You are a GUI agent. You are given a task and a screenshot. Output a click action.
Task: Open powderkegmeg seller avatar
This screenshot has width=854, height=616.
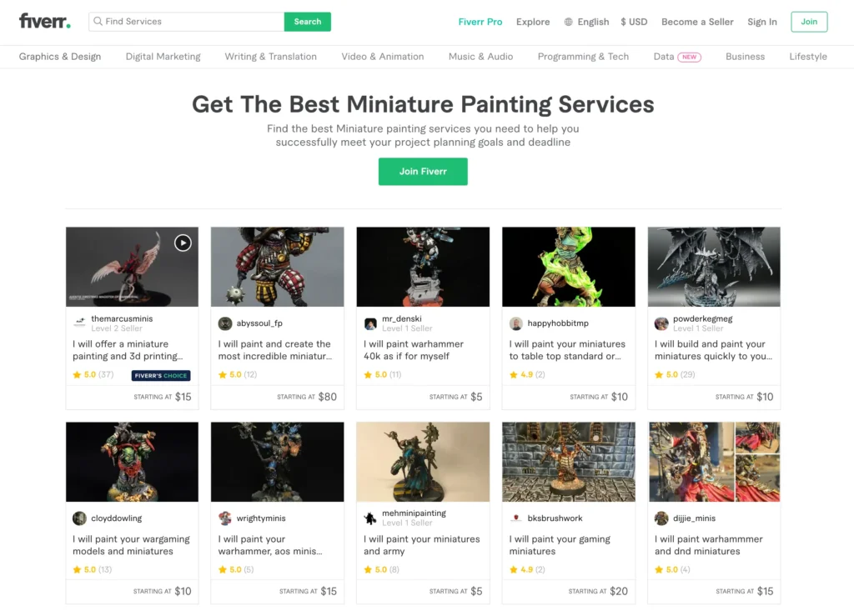click(x=661, y=323)
